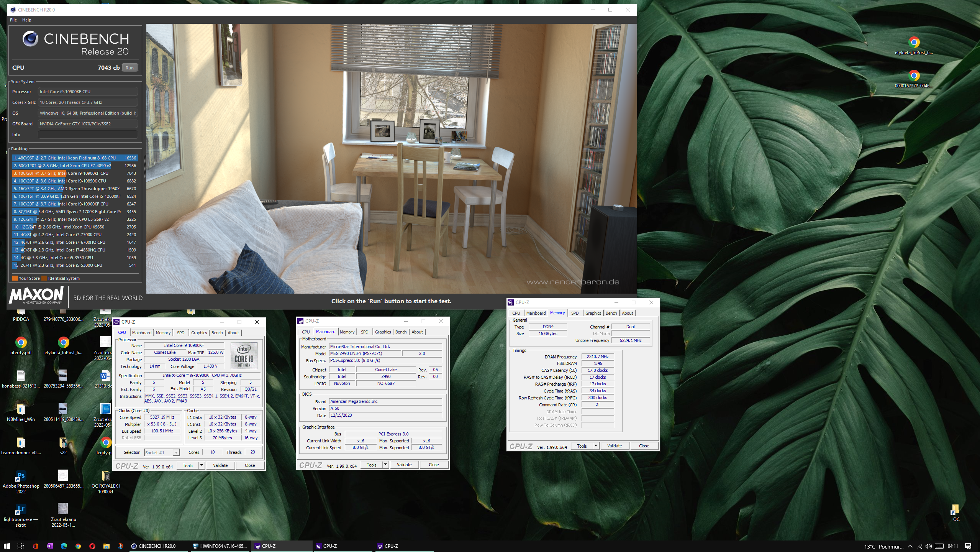Switch to Graphics tab in CPU-Z memory window

tap(593, 313)
